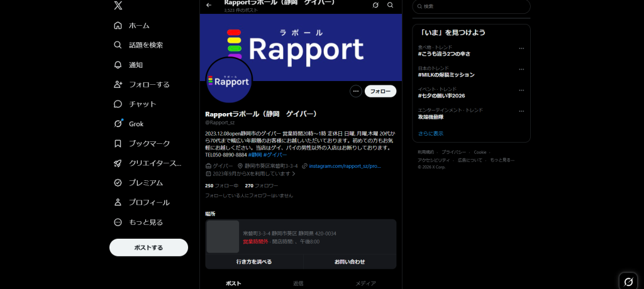This screenshot has width=644, height=289.
Task: Click さらに表示 link in trends
Action: pos(430,133)
